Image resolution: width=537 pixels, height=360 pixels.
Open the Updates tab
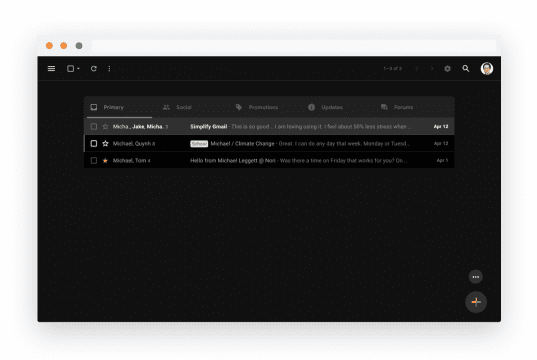coord(325,107)
